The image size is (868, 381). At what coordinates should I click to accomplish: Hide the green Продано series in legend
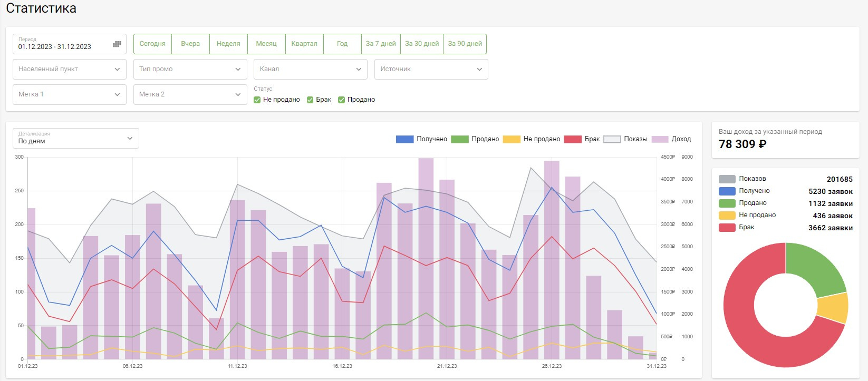coord(459,139)
